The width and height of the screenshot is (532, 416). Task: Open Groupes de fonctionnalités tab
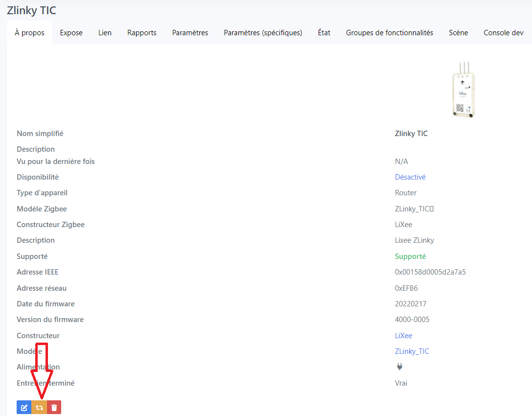(390, 33)
